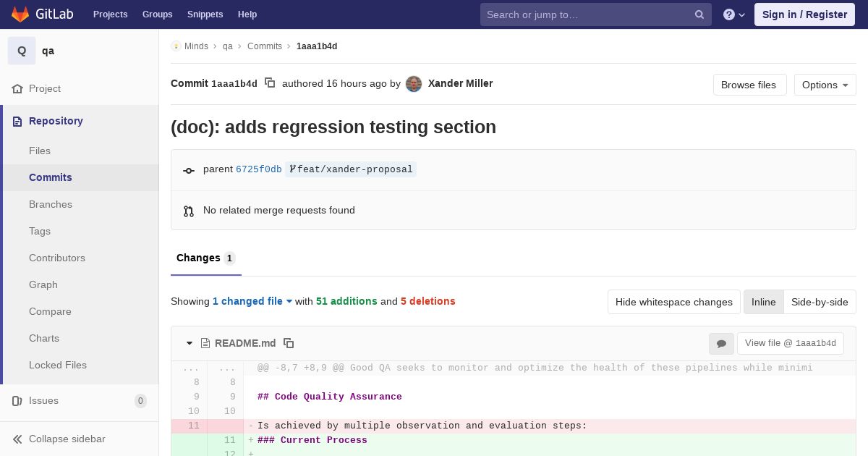Click the Repository section icon
Image resolution: width=868 pixels, height=456 pixels.
(17, 121)
